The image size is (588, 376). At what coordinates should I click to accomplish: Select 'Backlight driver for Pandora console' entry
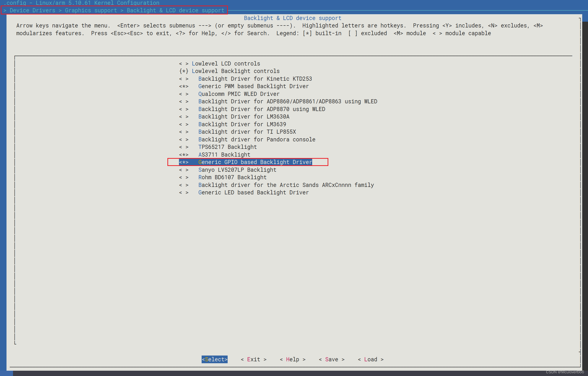tap(257, 139)
